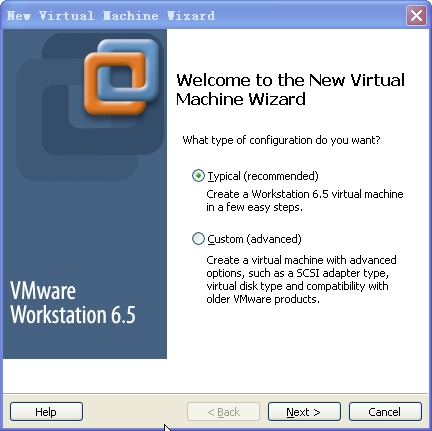
Task: Go to the next wizard page
Action: (304, 412)
